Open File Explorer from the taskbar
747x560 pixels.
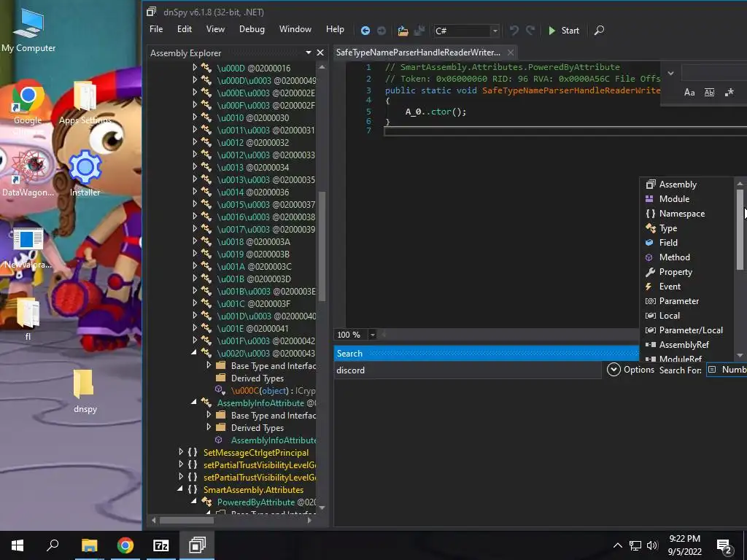coord(89,545)
